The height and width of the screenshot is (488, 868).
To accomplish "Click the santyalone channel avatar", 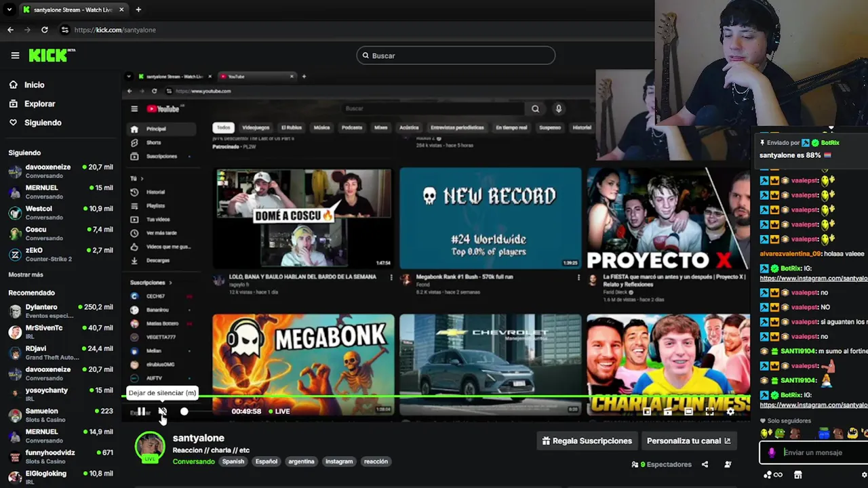I will 150,447.
